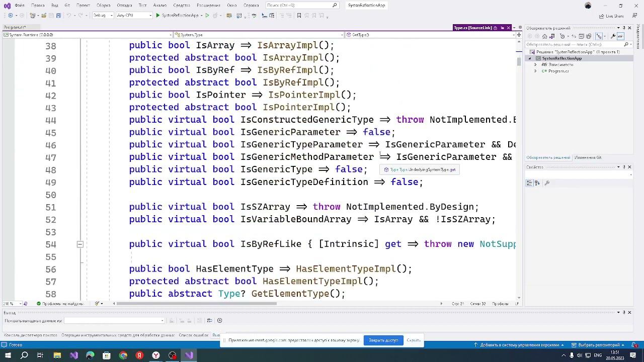Click the Закрыть доступ button
Viewport: 644px width, 362px height.
pyautogui.click(x=383, y=340)
